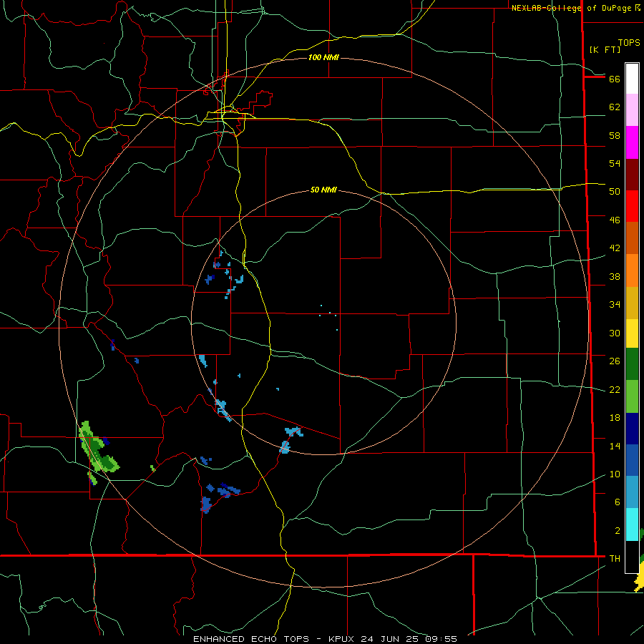644x644 pixels.
Task: Click the "66" legend value
Action: pos(615,79)
